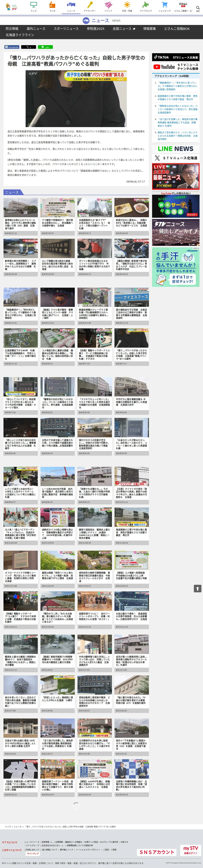Open news card about 広島原爆投下から80年

(x=21, y=347)
